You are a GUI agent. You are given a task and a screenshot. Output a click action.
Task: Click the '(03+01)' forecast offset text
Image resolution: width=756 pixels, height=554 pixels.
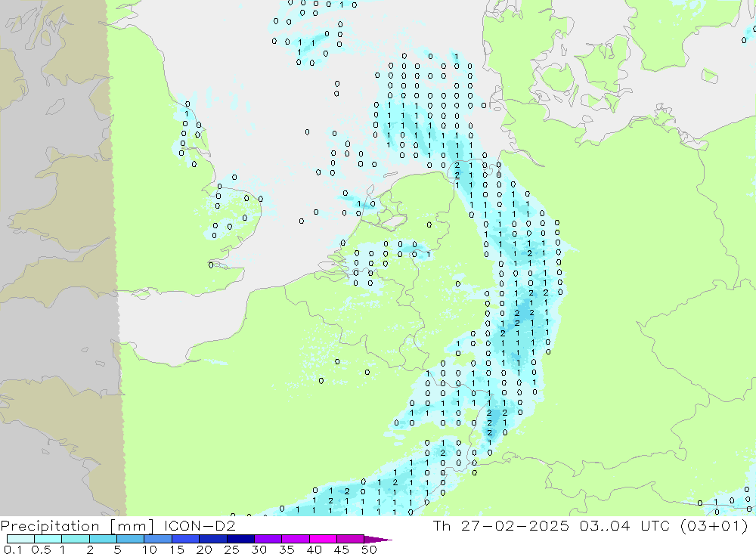[714, 525]
